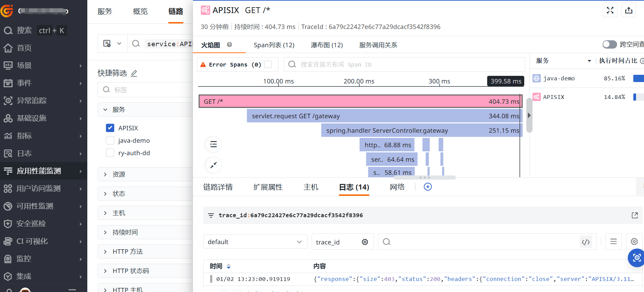Click the code mode query icon
The image size is (644, 292).
(586, 242)
